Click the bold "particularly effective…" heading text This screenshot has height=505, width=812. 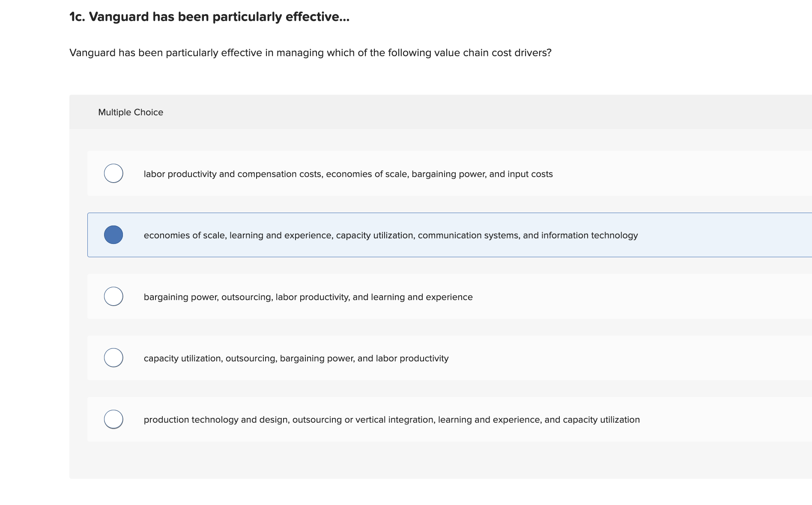281,17
